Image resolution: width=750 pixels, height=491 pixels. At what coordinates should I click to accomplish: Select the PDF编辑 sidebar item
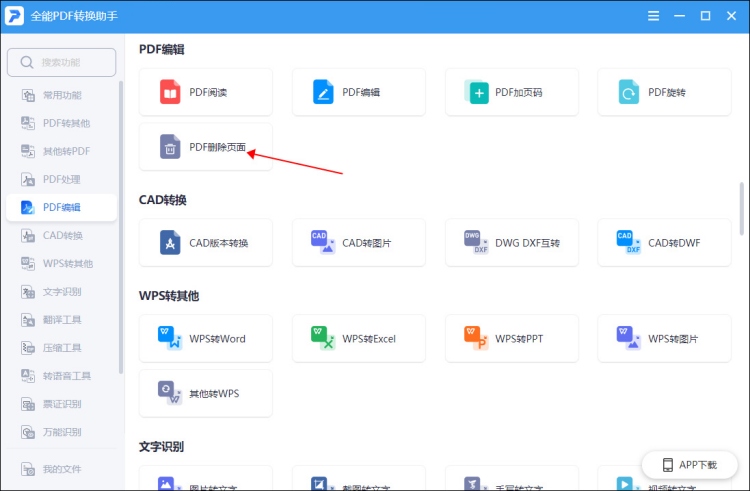pyautogui.click(x=61, y=207)
